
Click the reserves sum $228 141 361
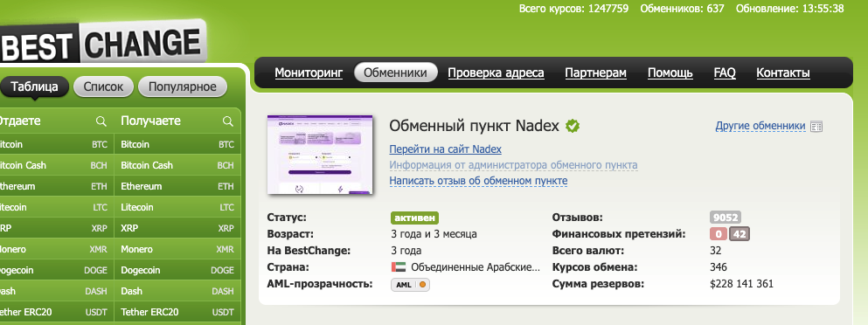[741, 284]
